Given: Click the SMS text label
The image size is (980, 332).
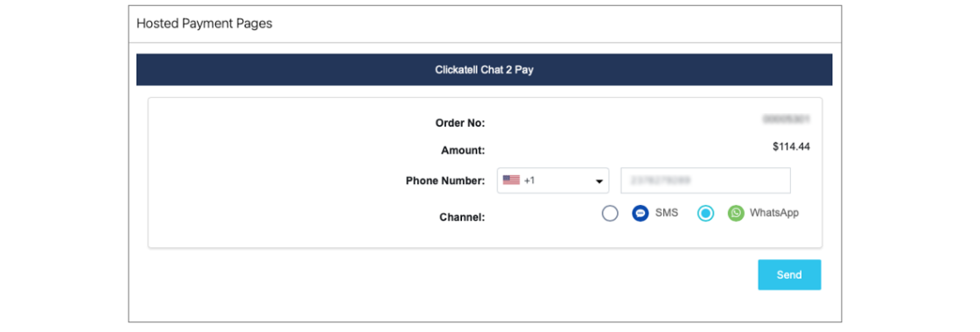Looking at the screenshot, I should (x=666, y=213).
